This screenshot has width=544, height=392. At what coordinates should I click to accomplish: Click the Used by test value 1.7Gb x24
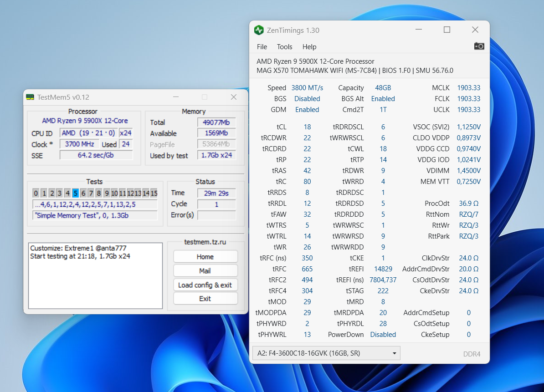(x=216, y=155)
